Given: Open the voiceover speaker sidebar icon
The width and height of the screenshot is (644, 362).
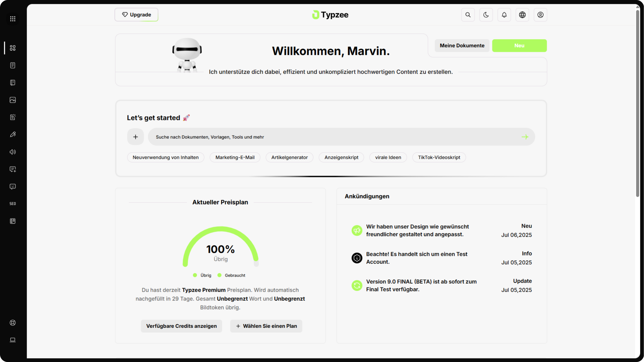Looking at the screenshot, I should pos(13,152).
